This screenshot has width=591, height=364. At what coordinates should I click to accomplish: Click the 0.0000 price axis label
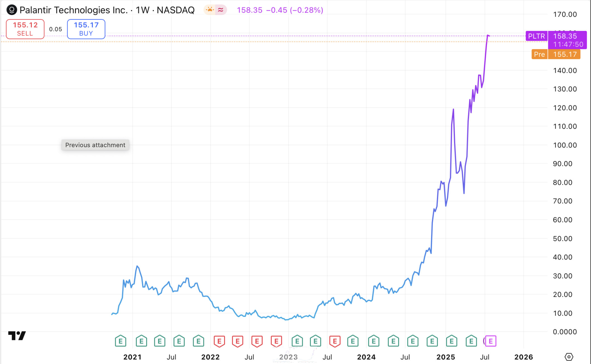565,332
